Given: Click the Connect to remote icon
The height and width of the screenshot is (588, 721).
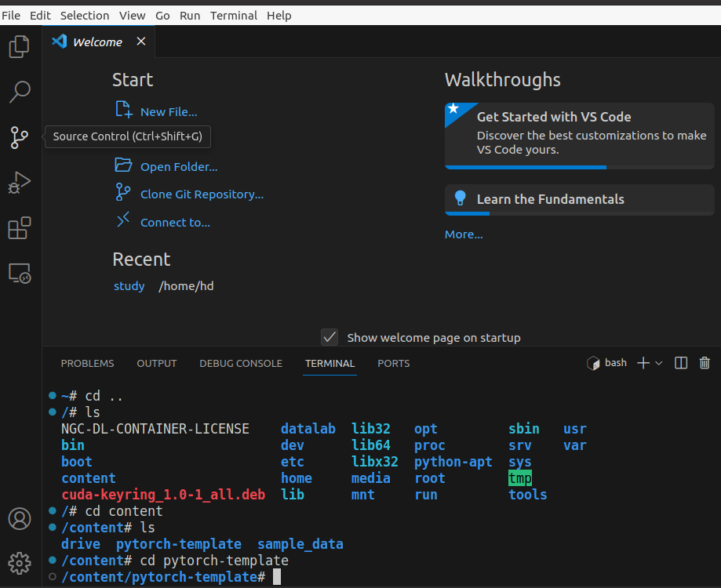Looking at the screenshot, I should pos(123,220).
